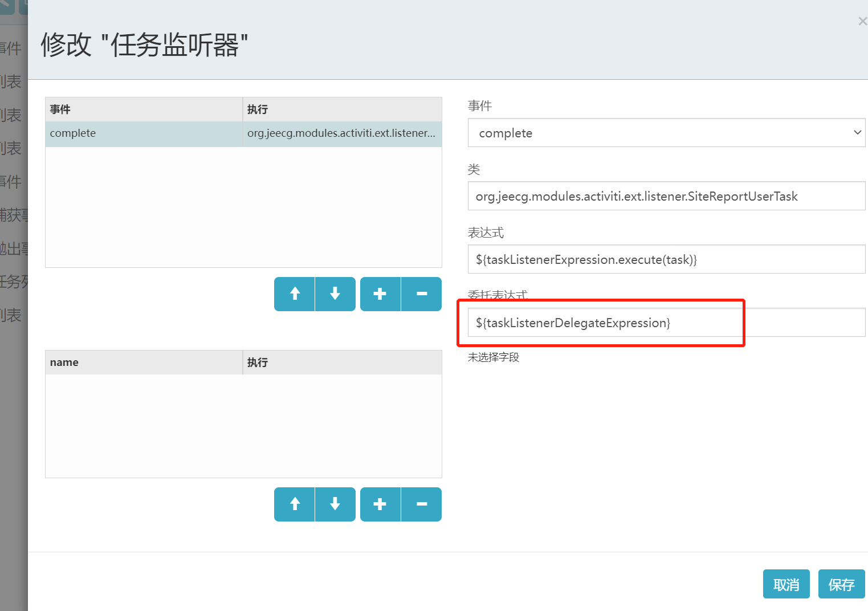Click the plus icon to add a field
868x611 pixels.
[380, 504]
